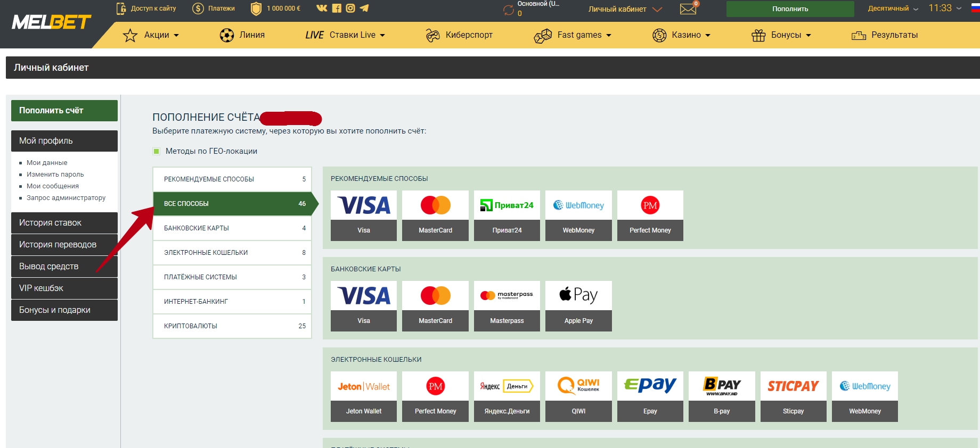This screenshot has width=980, height=448.
Task: Open Бонусы и подарки in sidebar
Action: coord(64,310)
